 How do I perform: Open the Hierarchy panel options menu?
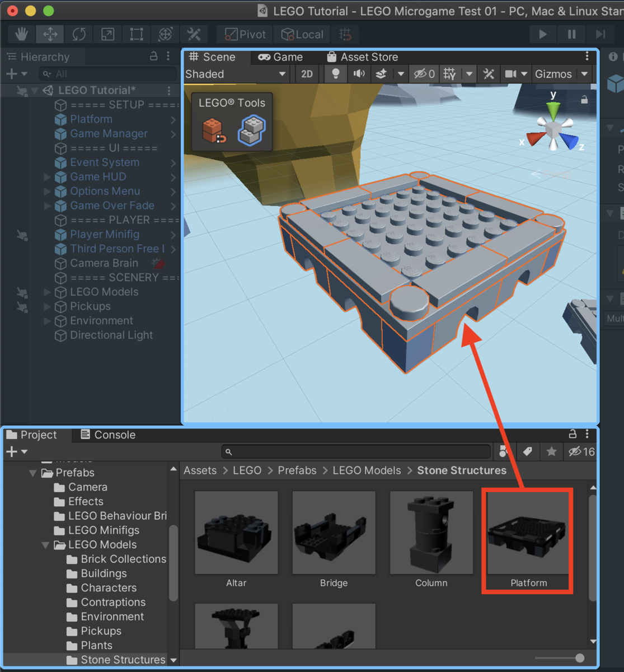tap(168, 56)
